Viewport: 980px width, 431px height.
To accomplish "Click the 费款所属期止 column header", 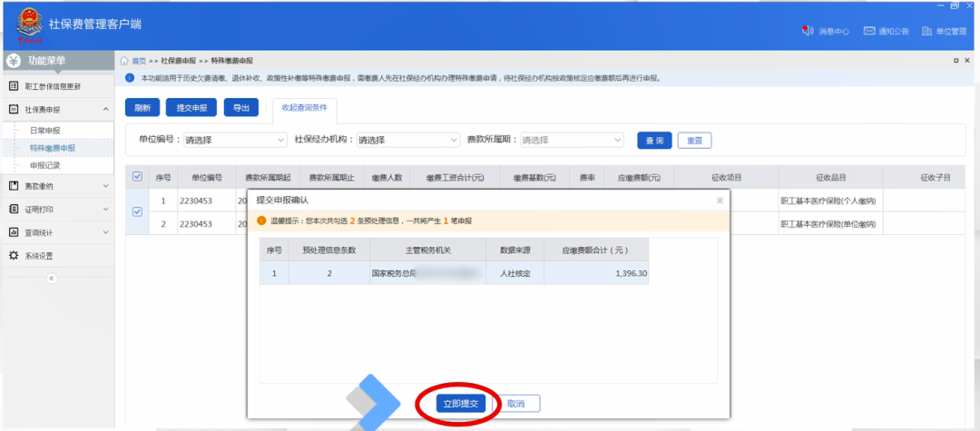I will [332, 178].
